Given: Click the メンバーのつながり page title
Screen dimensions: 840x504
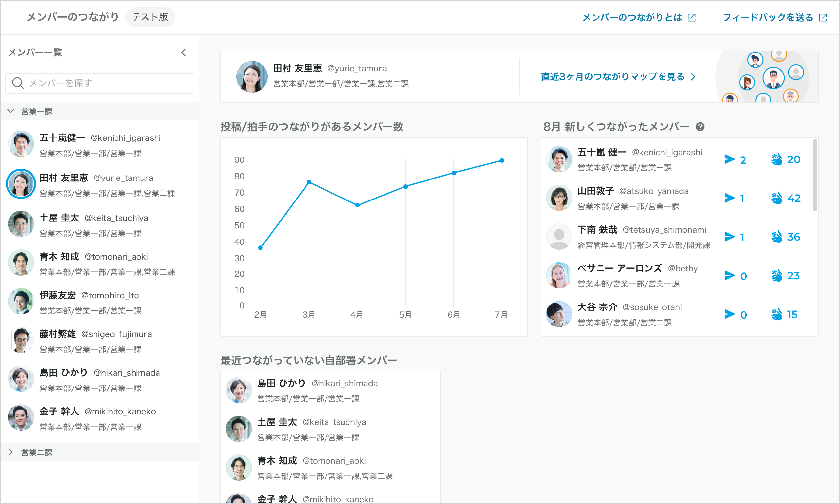Looking at the screenshot, I should [73, 17].
